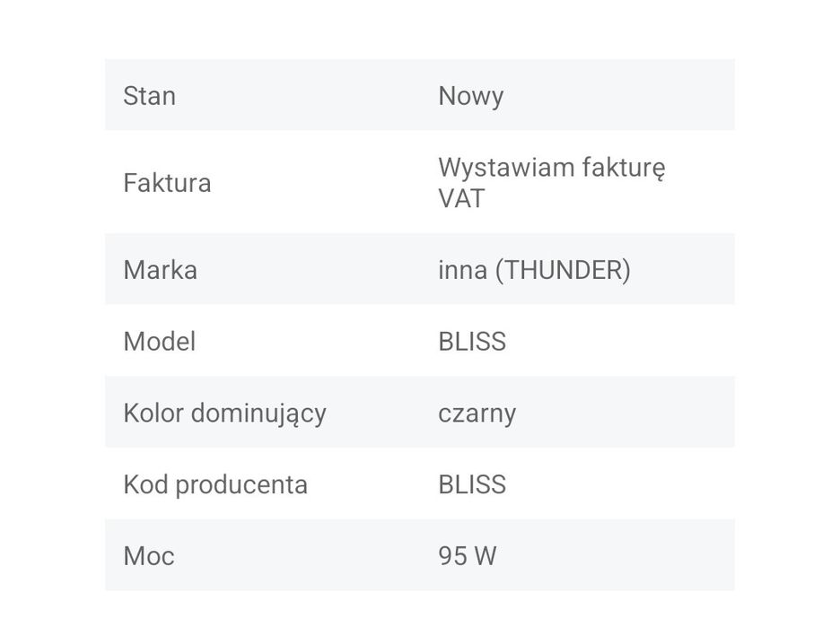Click the word Wystawiam
This screenshot has height=627, width=840.
(x=505, y=168)
